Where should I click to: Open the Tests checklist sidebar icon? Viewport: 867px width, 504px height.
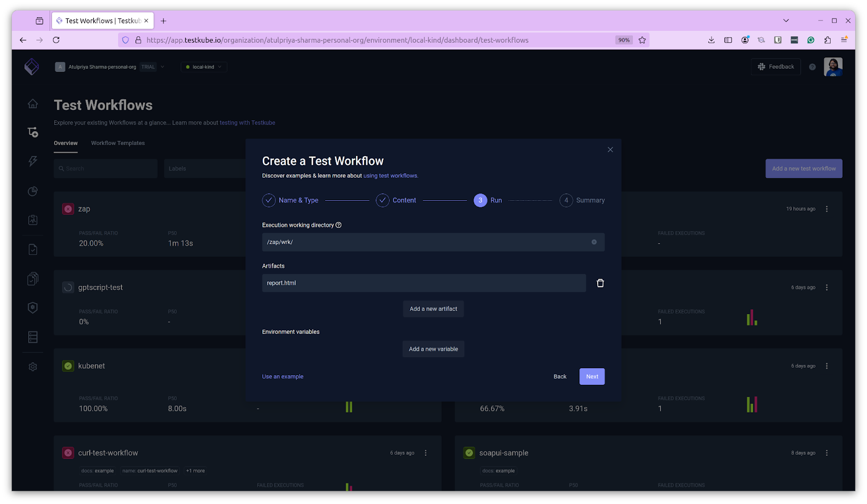(x=33, y=250)
